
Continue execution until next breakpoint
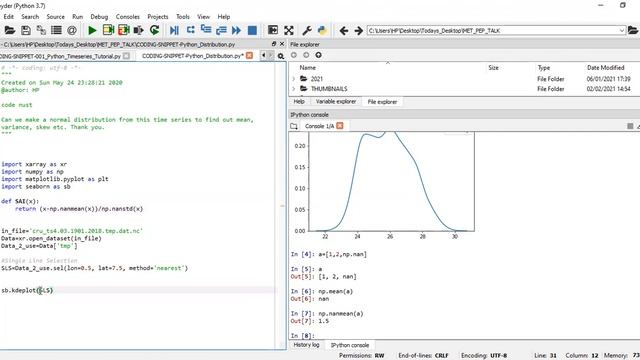coord(236,30)
